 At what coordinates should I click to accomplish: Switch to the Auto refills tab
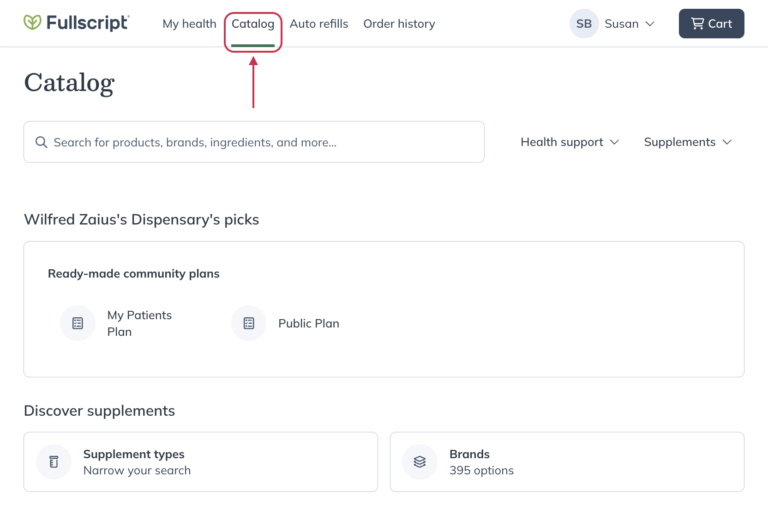(319, 24)
